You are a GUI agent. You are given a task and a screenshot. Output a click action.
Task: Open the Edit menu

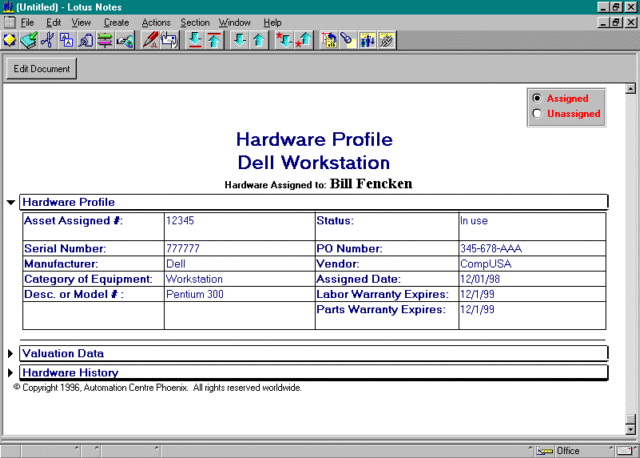coord(53,22)
